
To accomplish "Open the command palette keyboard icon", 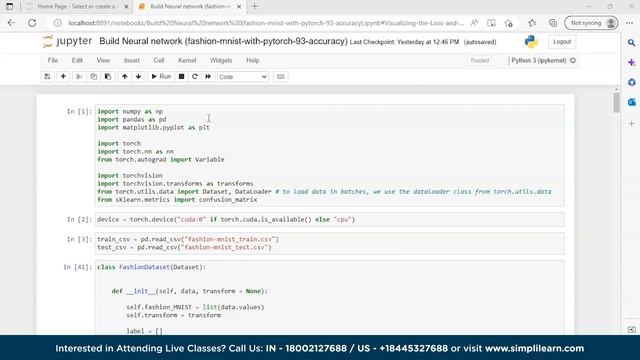I will tap(280, 77).
